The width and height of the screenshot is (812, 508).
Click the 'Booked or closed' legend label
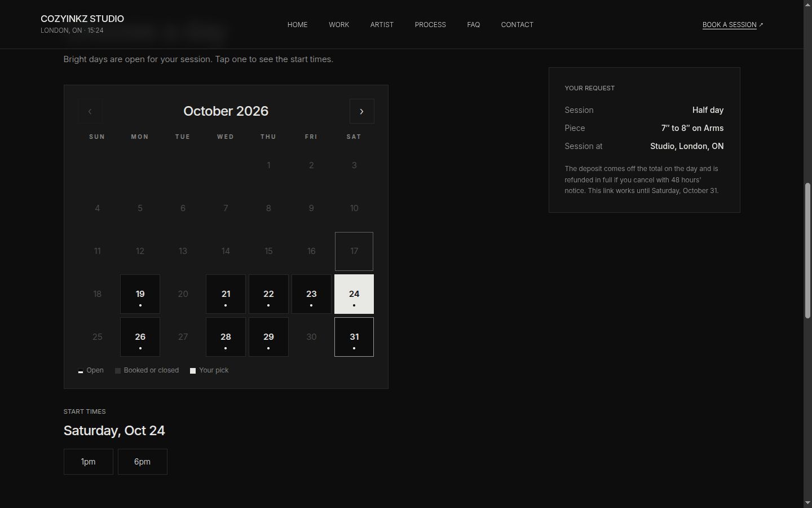click(151, 370)
